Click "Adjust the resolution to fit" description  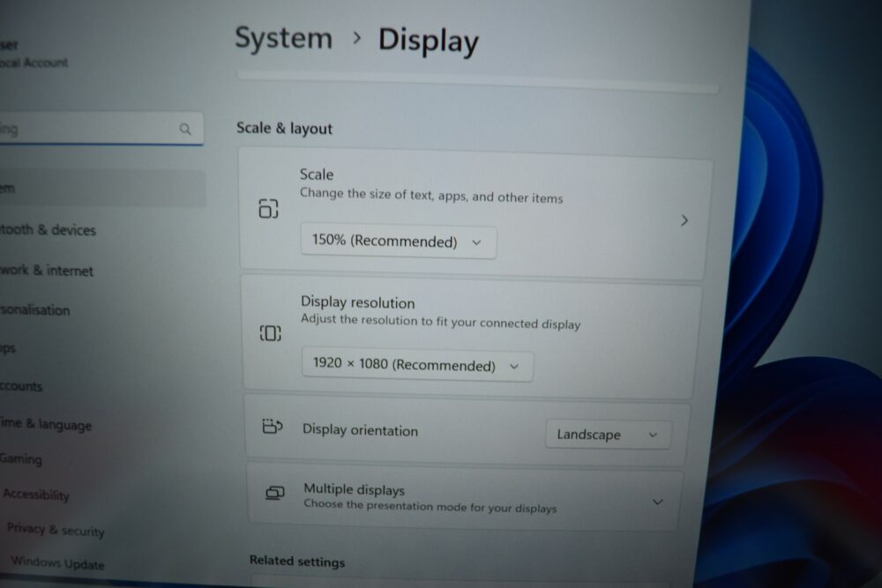coord(440,322)
